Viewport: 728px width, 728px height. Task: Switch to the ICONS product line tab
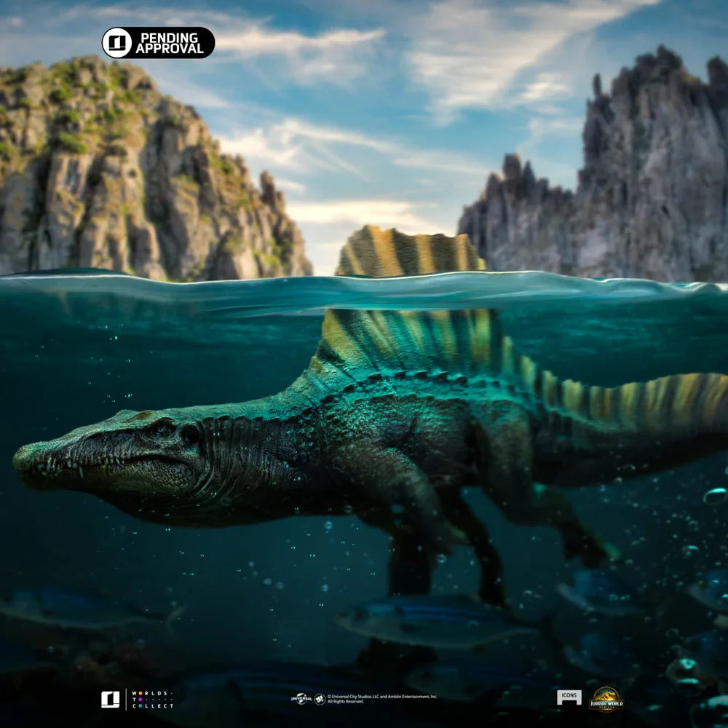tap(570, 697)
